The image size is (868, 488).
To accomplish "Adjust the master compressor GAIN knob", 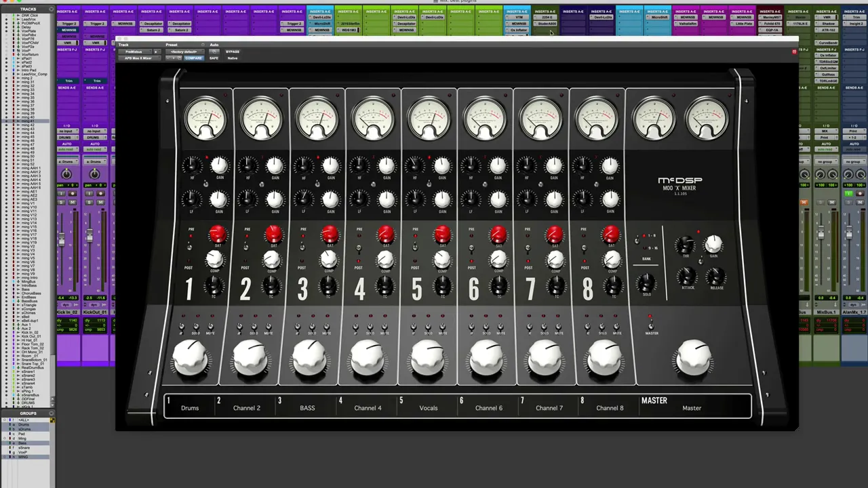I will pyautogui.click(x=713, y=244).
